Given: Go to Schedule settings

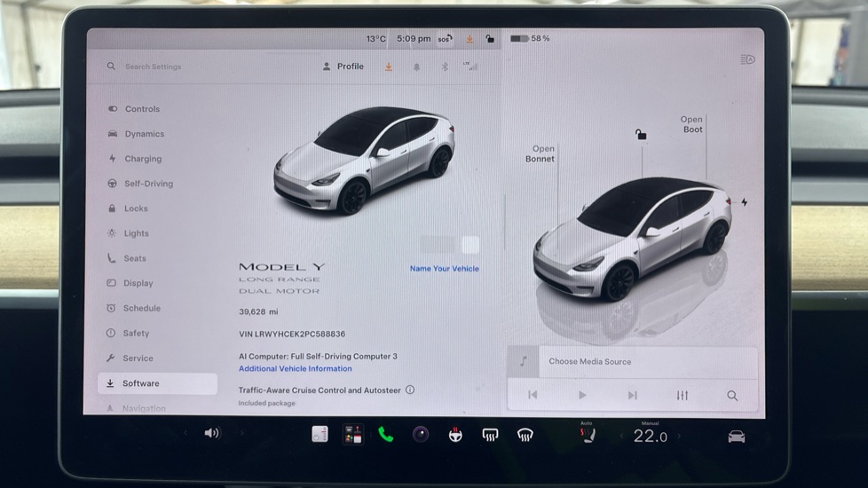Looking at the screenshot, I should 133,308.
